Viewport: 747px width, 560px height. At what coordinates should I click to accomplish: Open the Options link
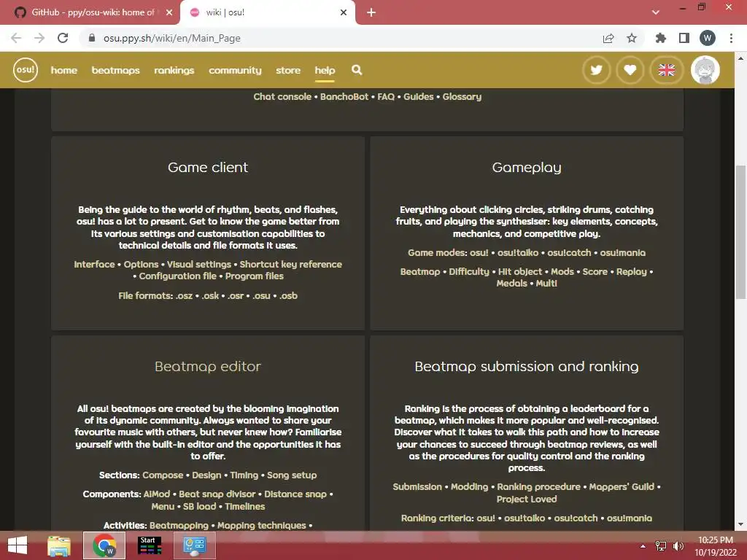pos(141,264)
